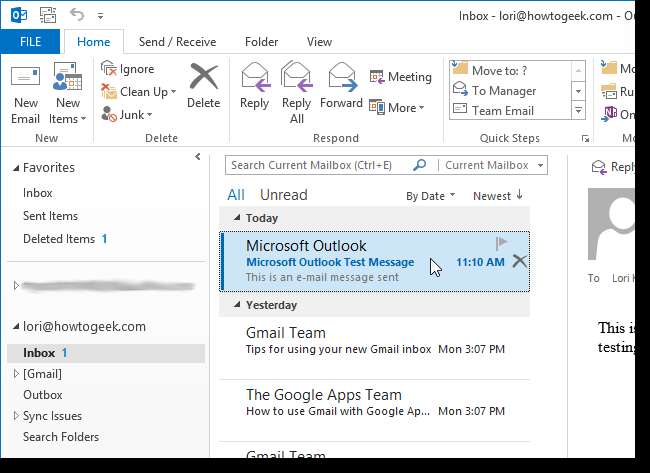650x473 pixels.
Task: Open the FILE menu tab
Action: coord(30,42)
